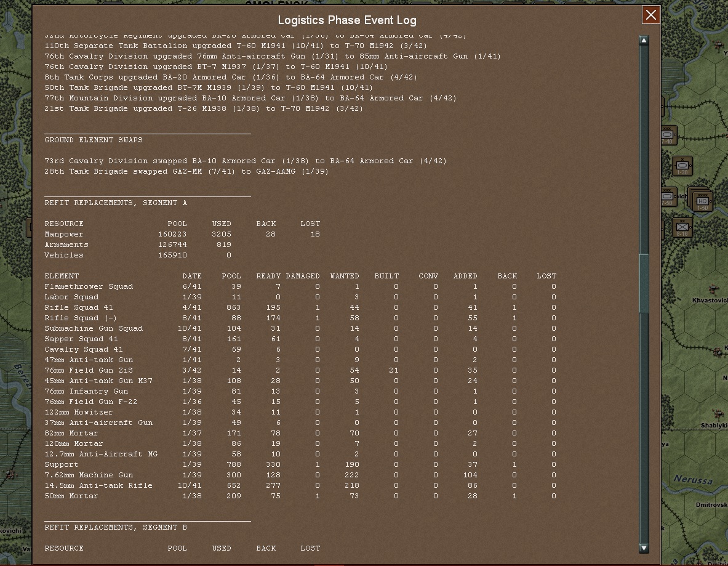Click the Cavalry Squad 41 row label

(x=84, y=349)
